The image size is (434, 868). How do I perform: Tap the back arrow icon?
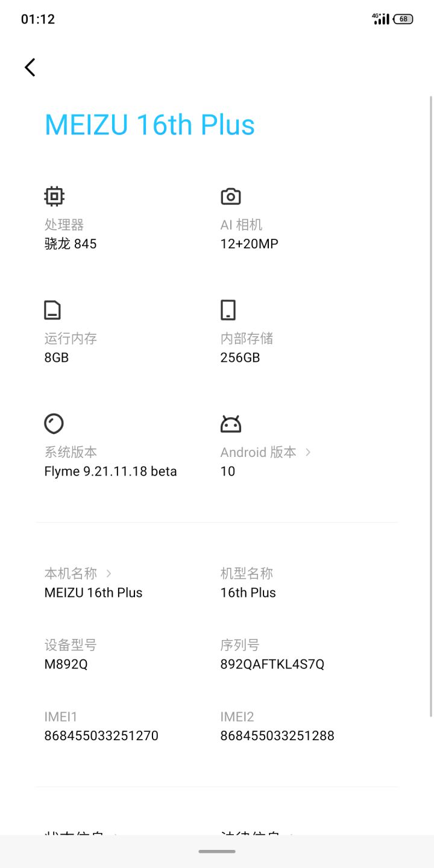[30, 67]
